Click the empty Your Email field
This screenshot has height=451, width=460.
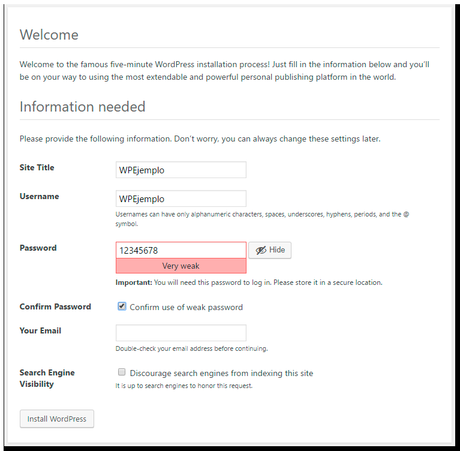point(181,333)
